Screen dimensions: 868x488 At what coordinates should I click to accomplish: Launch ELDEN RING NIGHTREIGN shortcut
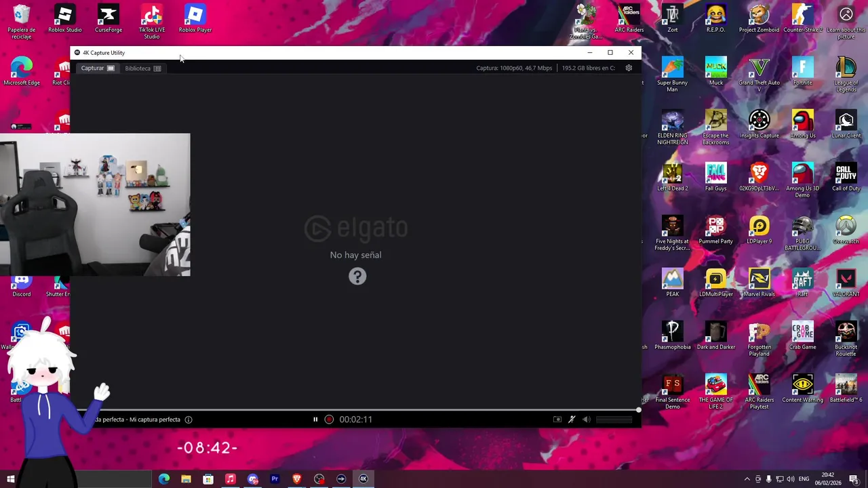(673, 127)
